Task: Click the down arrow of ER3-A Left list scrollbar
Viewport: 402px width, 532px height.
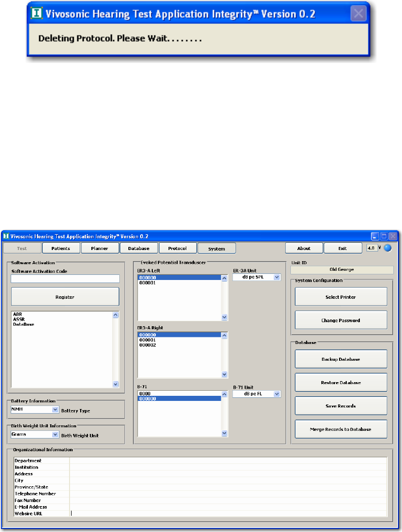Action: point(224,317)
